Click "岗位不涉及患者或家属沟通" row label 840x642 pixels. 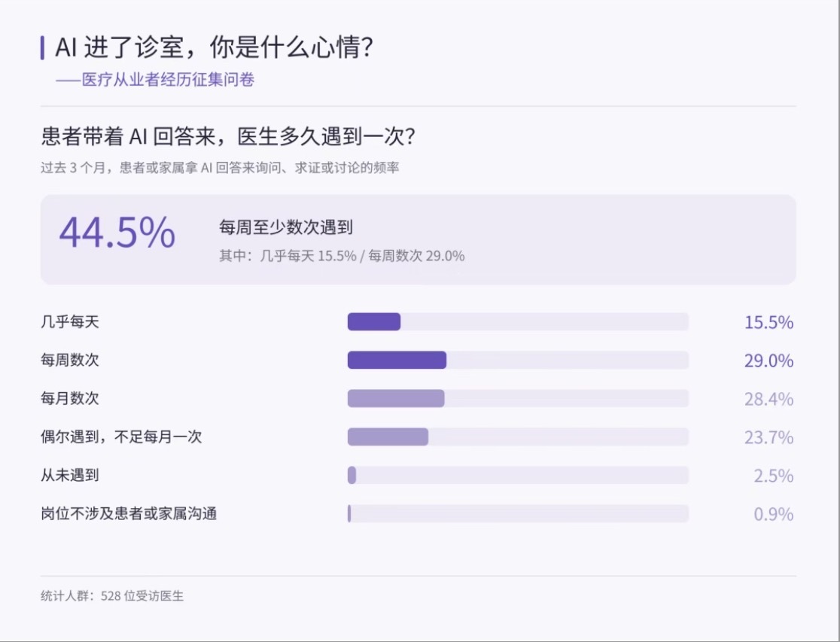point(129,514)
